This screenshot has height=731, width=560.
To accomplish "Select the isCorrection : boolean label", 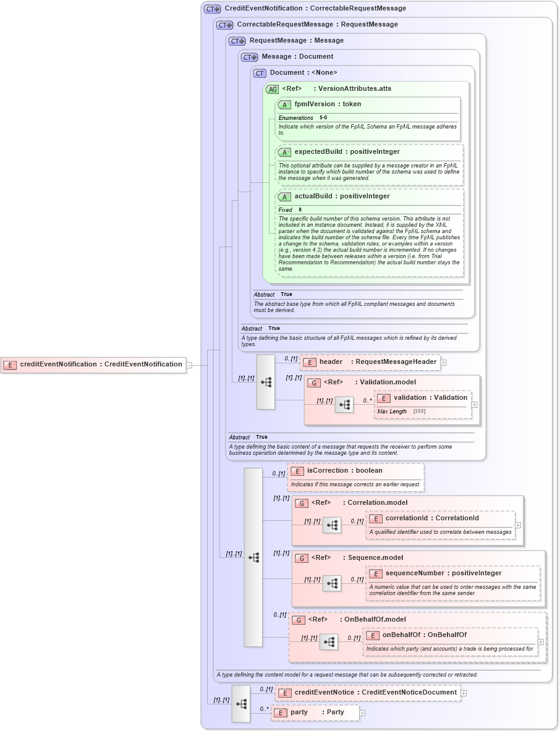I will (344, 470).
